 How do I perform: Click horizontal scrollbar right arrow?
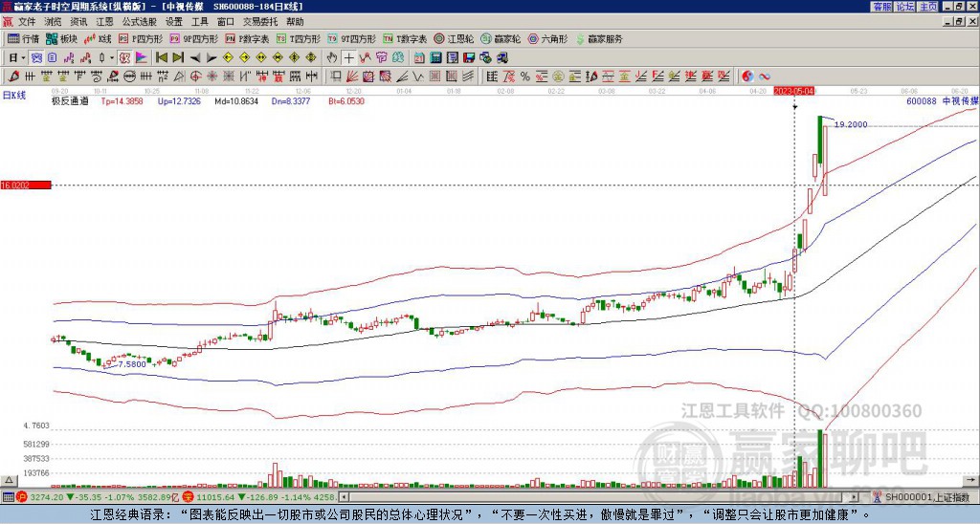(x=855, y=497)
